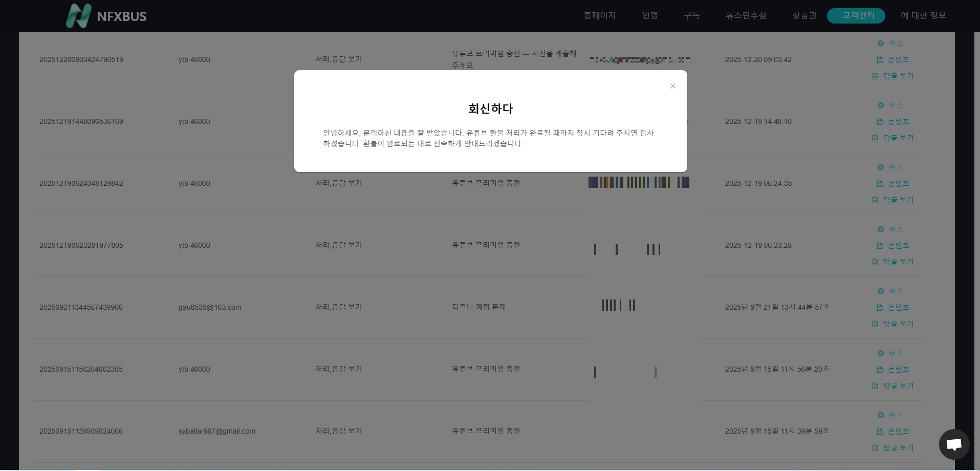Open the 연맹 menu item

650,15
